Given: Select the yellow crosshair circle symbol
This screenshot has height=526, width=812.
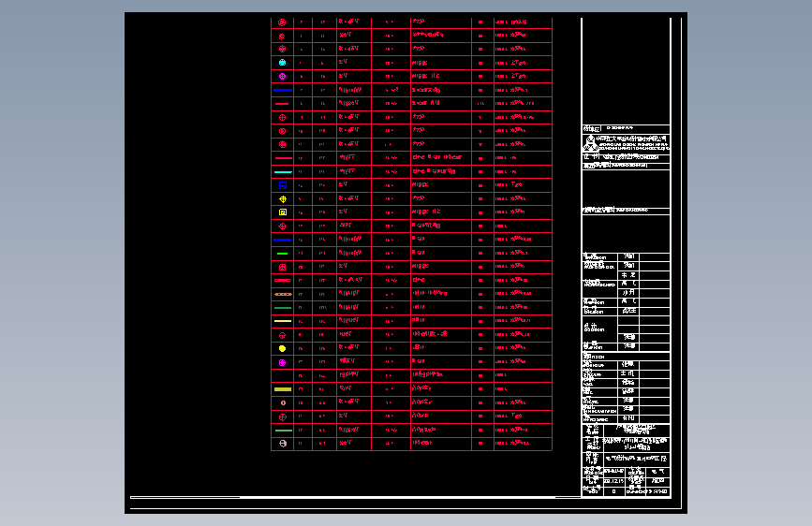Looking at the screenshot, I should [x=283, y=198].
